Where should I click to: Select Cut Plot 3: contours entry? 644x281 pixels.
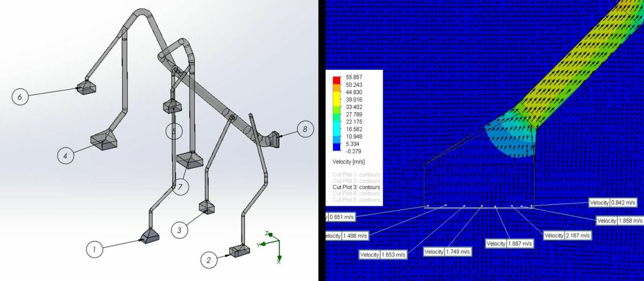357,187
